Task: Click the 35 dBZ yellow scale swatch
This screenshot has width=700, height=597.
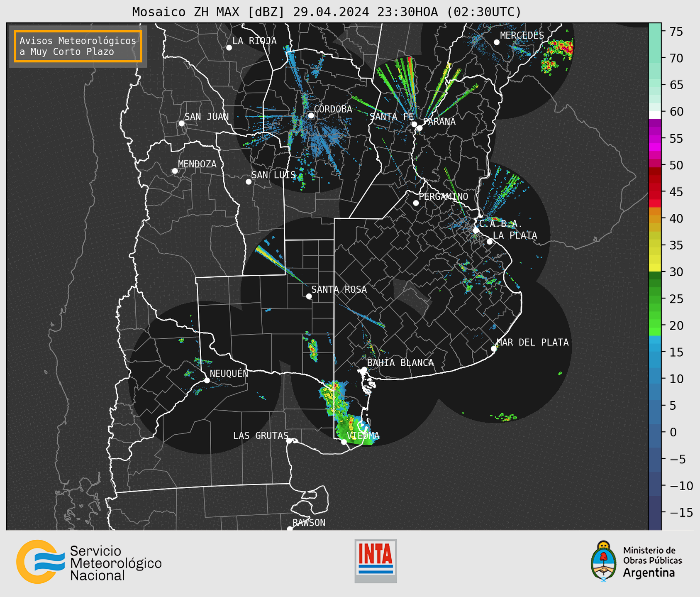Action: (655, 245)
